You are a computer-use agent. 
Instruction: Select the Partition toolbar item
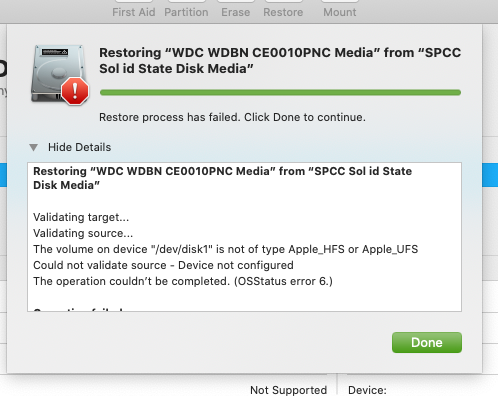pos(186,12)
